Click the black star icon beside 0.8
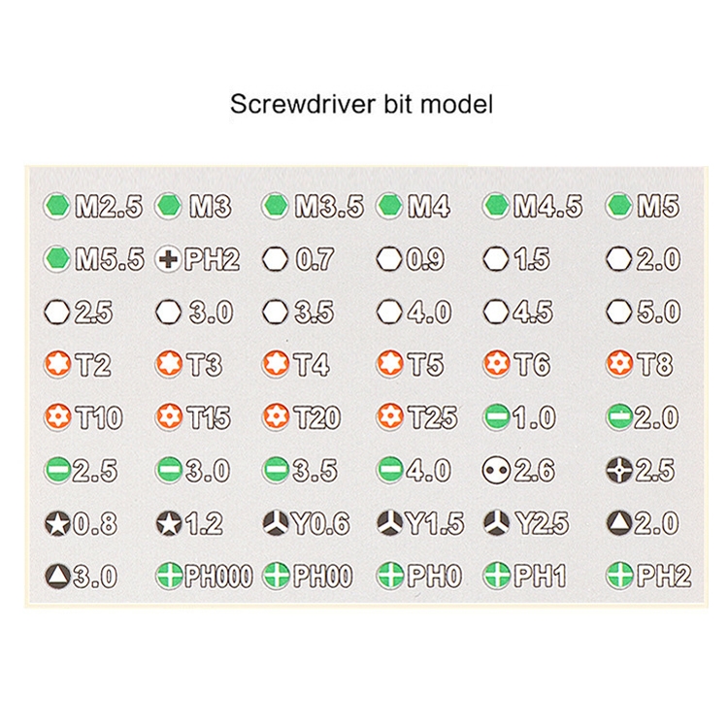Viewport: 728px width, 728px height. tap(57, 523)
